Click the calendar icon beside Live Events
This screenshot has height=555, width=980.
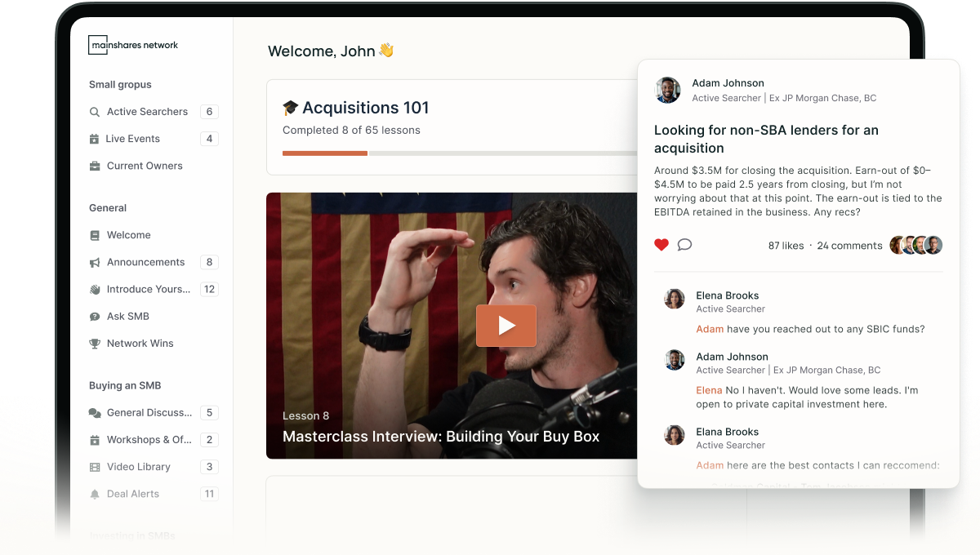(x=95, y=139)
